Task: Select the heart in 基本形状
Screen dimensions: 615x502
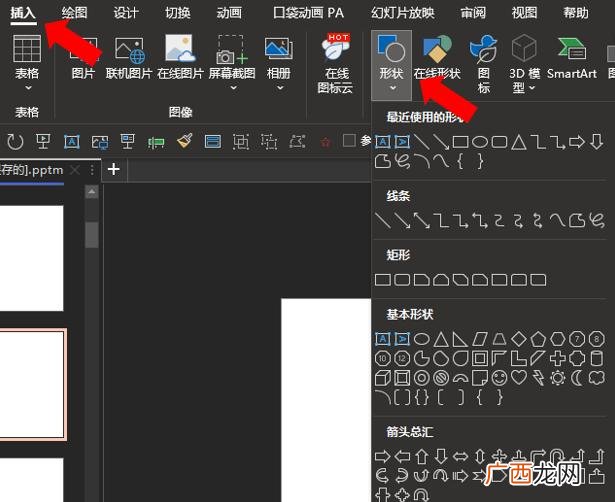Action: [x=519, y=377]
